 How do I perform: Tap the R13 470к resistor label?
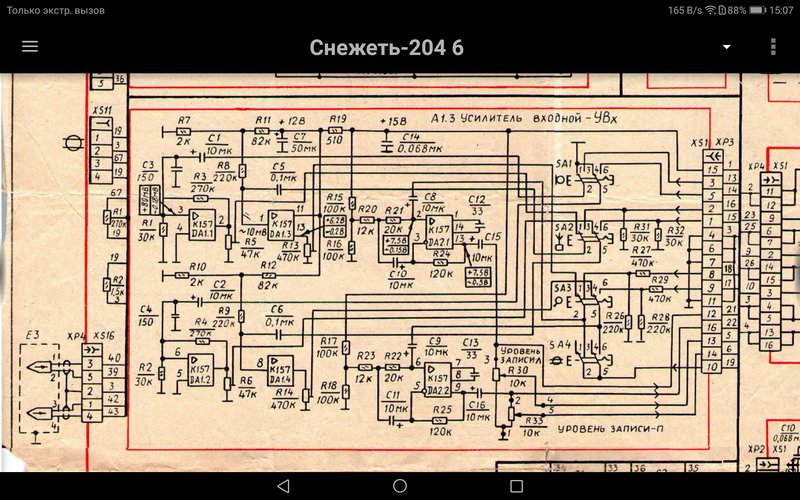289,252
